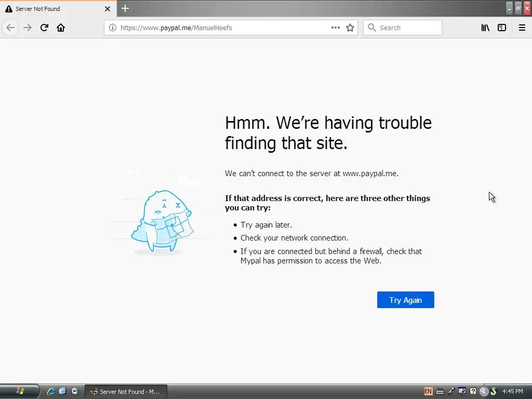Click the magnifier icon in search box
Screen dimensions: 532x399
pos(372,28)
